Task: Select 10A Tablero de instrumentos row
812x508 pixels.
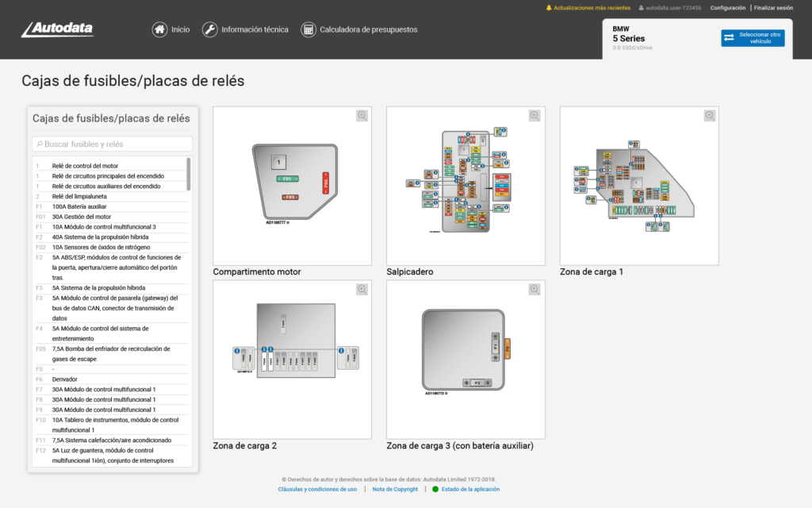Action: coord(111,425)
